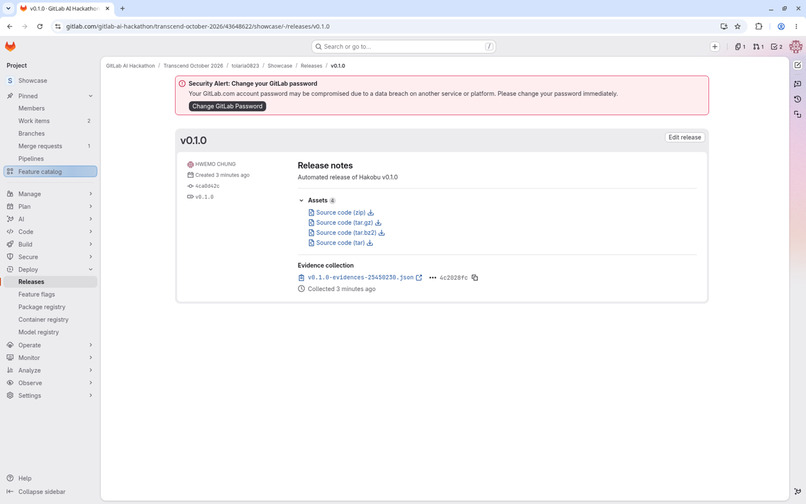Copy evidence SHA 4c2828fc to clipboard

click(x=475, y=277)
